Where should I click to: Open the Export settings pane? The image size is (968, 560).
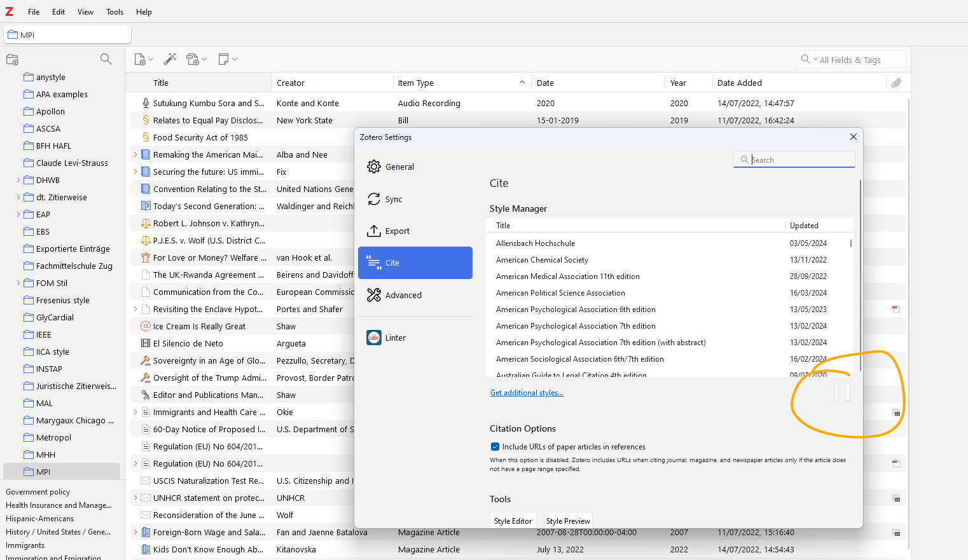click(415, 231)
